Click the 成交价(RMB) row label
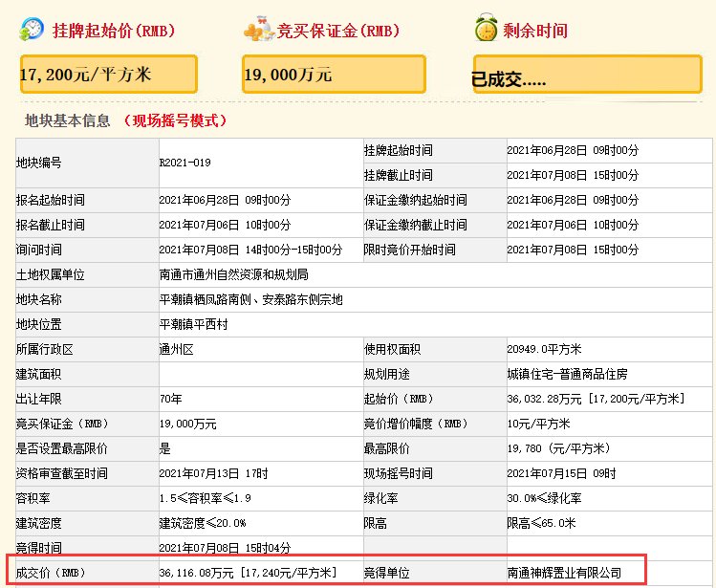 click(52, 573)
